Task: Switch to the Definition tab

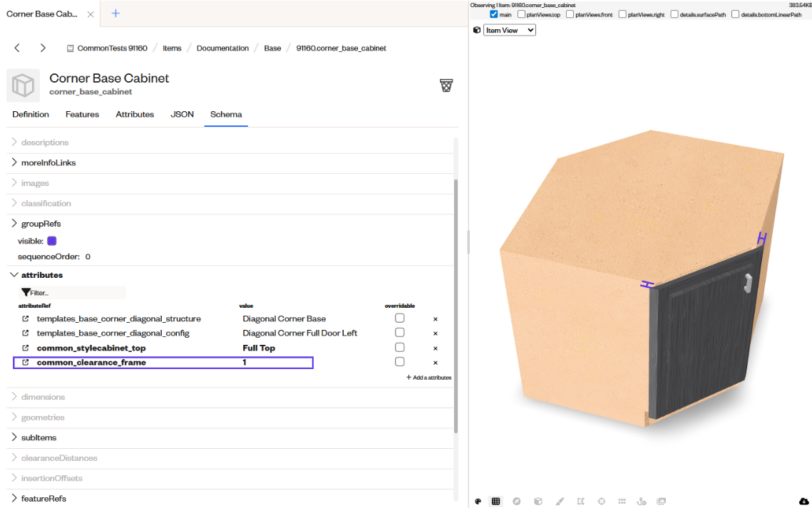Action: point(31,114)
